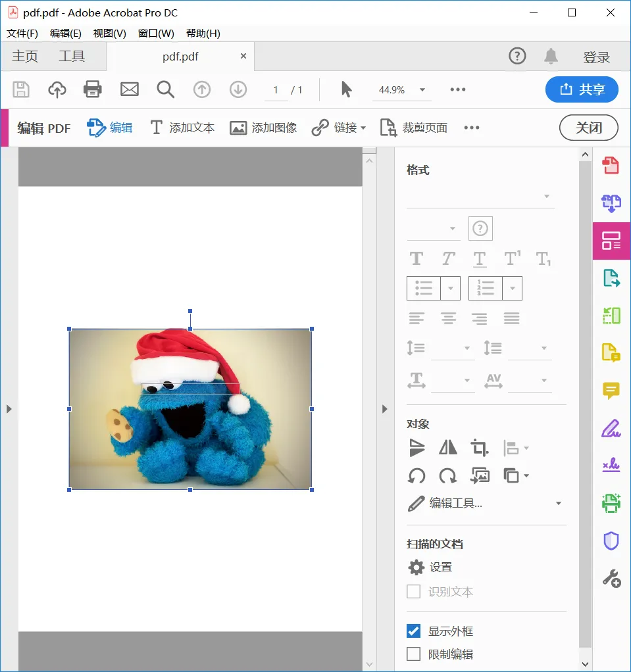Expand the 编辑工具 dropdown arrow
The height and width of the screenshot is (672, 631).
pyautogui.click(x=559, y=503)
